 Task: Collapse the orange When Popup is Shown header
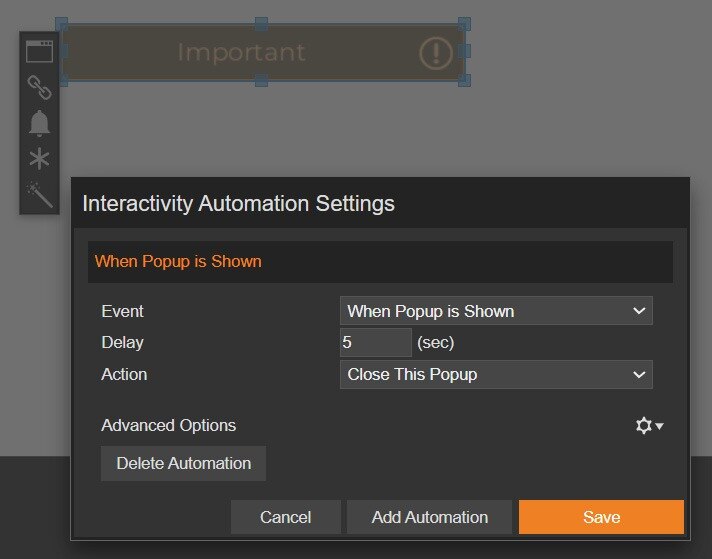(379, 262)
